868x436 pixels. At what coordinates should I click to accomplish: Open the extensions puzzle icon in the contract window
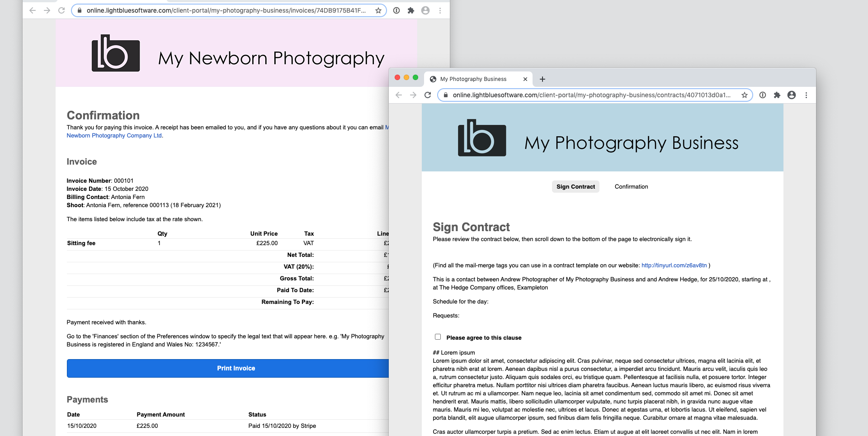pos(777,95)
